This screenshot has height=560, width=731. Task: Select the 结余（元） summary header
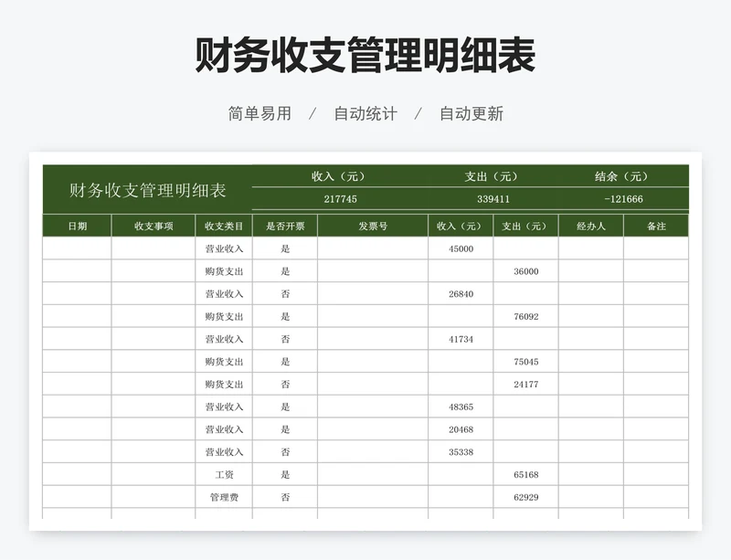coord(621,175)
